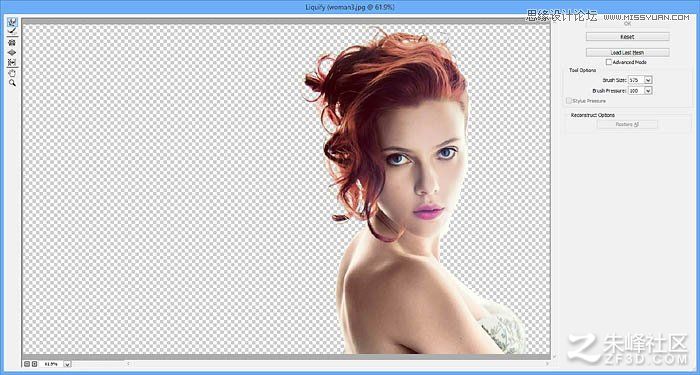Select the Zoom magnifier tool
This screenshot has height=375, width=700.
(12, 83)
